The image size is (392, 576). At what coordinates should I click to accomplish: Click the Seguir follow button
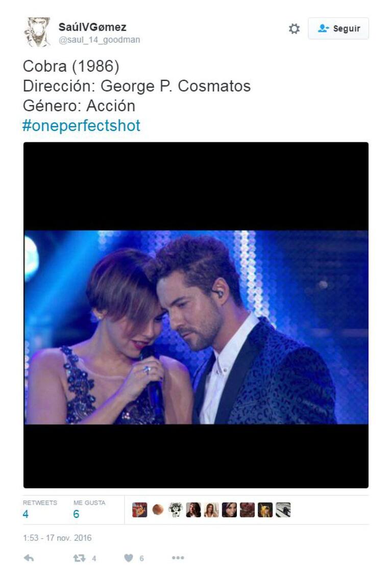click(x=338, y=28)
